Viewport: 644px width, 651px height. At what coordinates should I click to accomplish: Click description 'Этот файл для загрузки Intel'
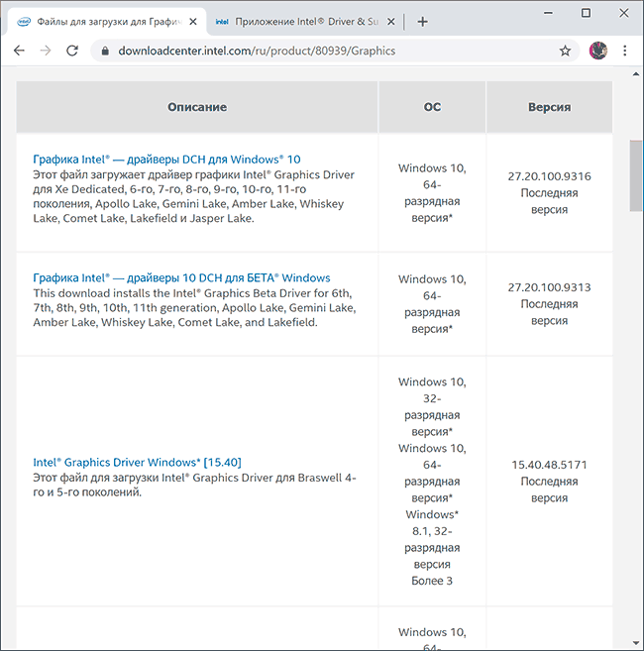(194, 485)
